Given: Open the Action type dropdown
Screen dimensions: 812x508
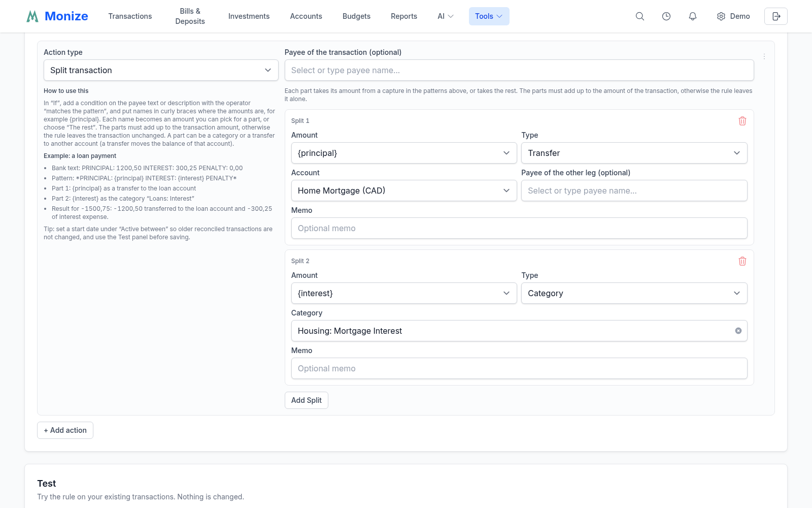Looking at the screenshot, I should [161, 70].
